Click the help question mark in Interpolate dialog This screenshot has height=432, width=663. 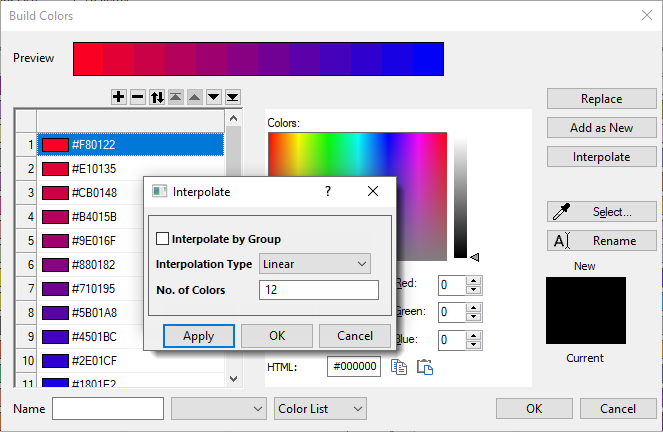tap(328, 190)
